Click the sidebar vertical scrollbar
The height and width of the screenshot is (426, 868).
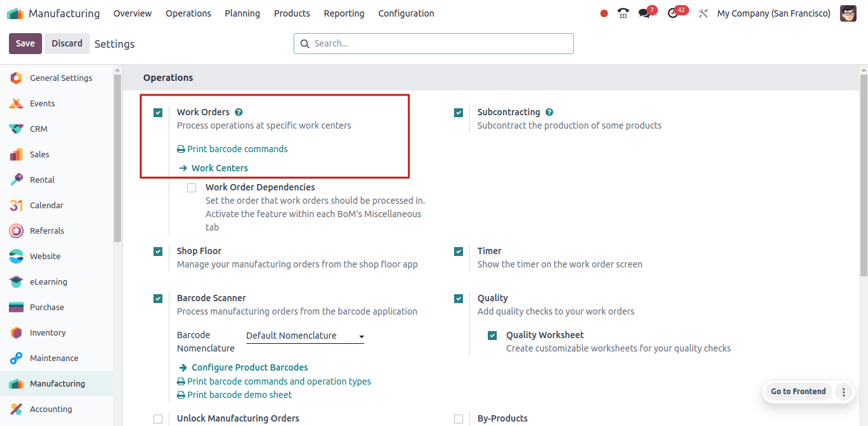point(117,158)
